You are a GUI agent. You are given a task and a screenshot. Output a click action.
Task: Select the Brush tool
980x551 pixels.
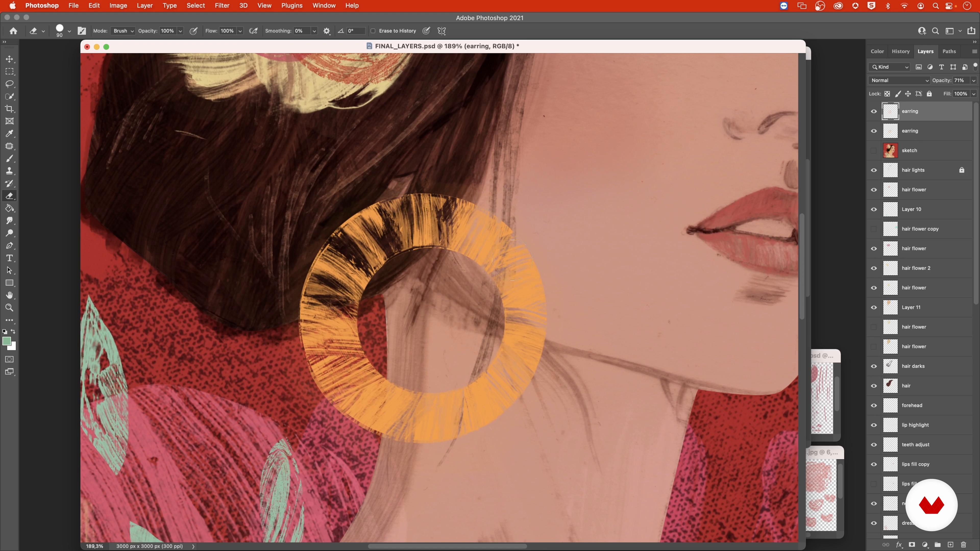pyautogui.click(x=9, y=159)
